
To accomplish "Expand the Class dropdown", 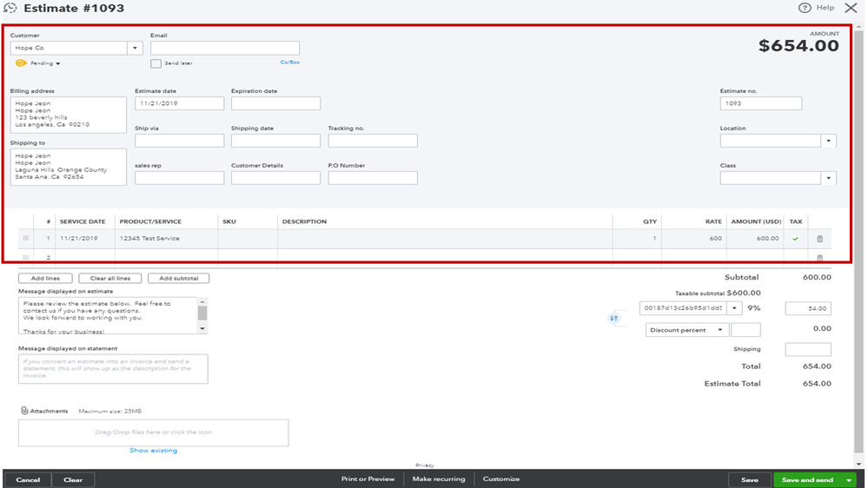I will click(x=828, y=178).
